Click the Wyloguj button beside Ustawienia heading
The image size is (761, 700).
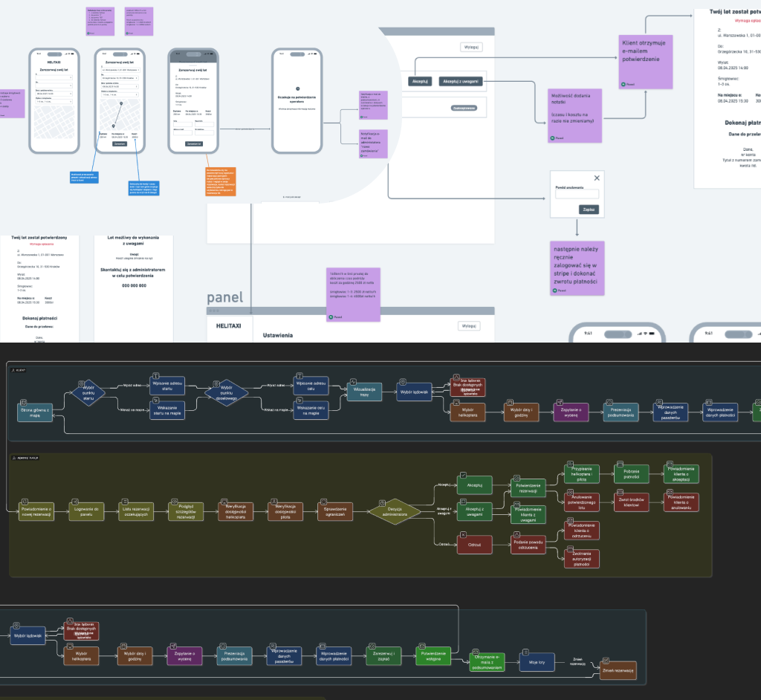click(468, 325)
